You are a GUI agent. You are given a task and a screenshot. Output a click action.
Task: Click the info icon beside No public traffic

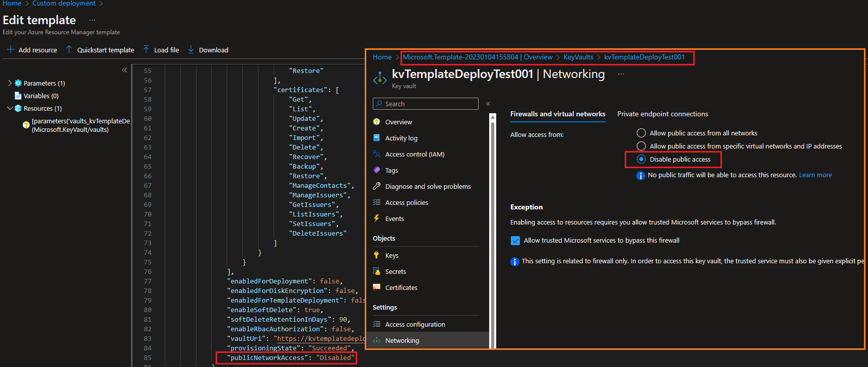pyautogui.click(x=641, y=175)
